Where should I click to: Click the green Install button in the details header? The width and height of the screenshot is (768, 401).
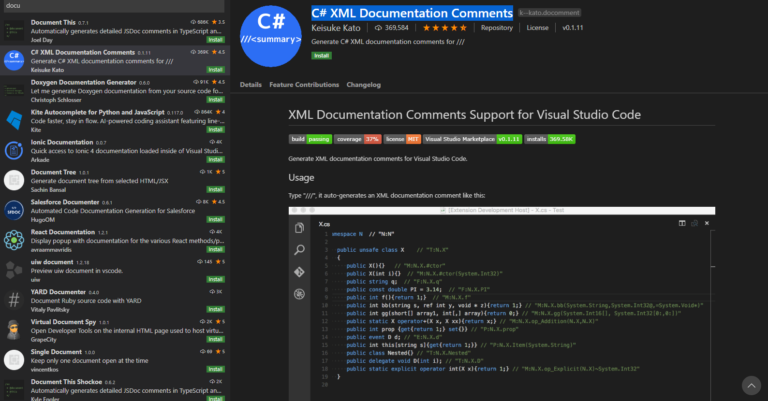click(321, 55)
